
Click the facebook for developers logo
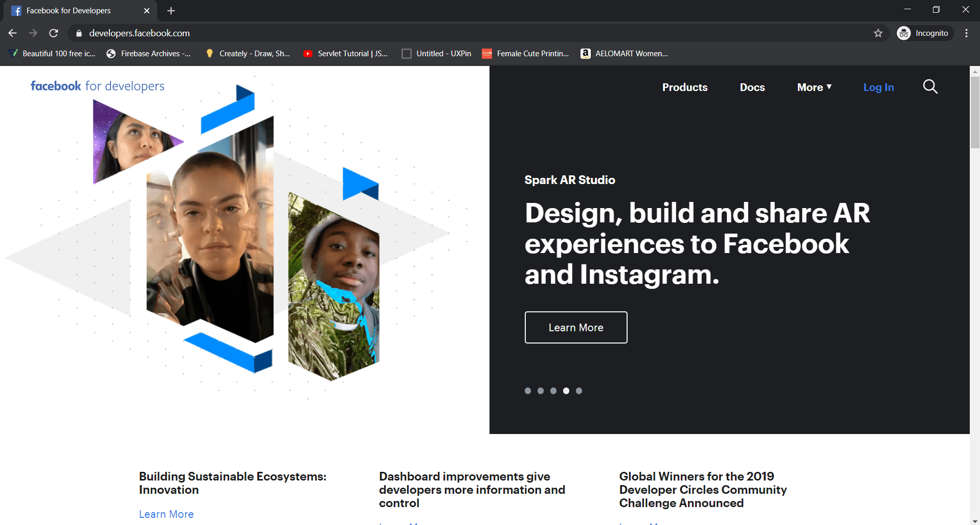click(98, 86)
